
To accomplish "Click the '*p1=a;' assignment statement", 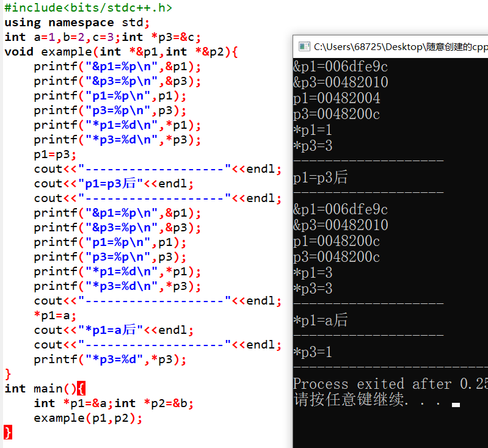I will click(x=55, y=316).
